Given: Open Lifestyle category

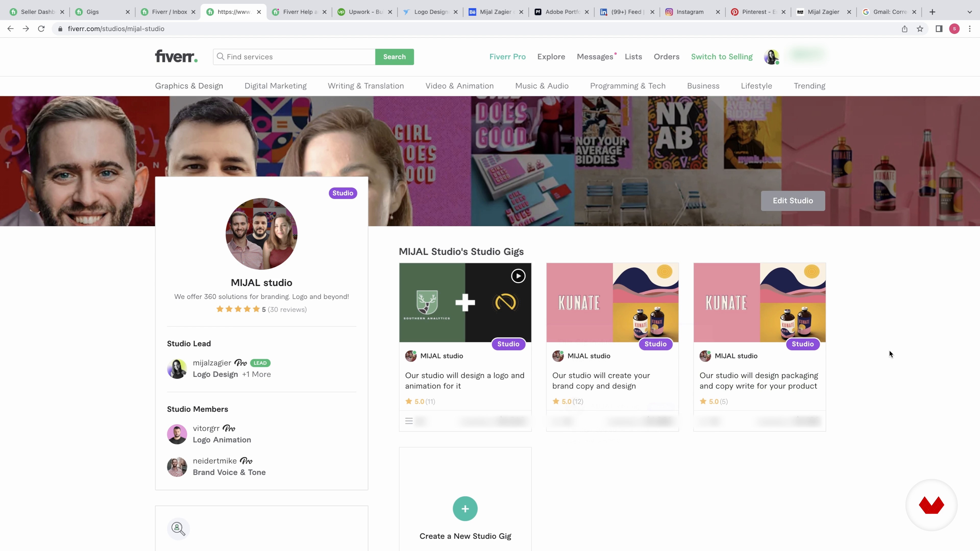Looking at the screenshot, I should [756, 86].
